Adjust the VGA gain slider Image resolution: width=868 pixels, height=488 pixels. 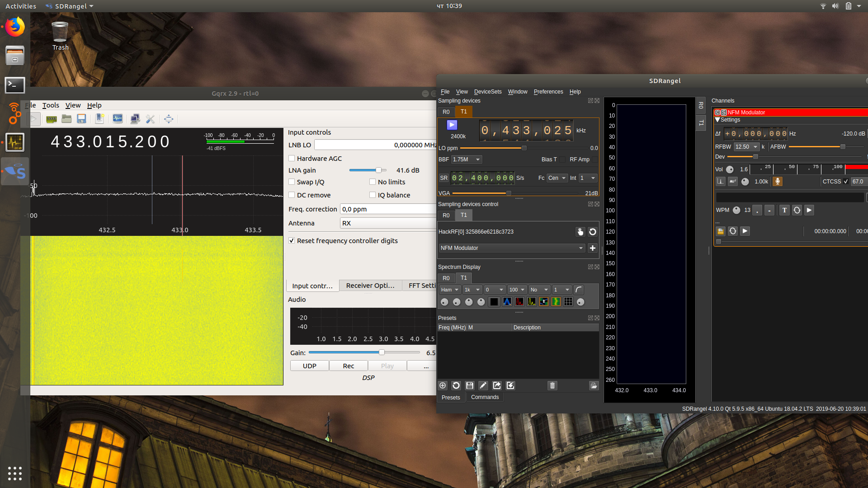pos(509,193)
